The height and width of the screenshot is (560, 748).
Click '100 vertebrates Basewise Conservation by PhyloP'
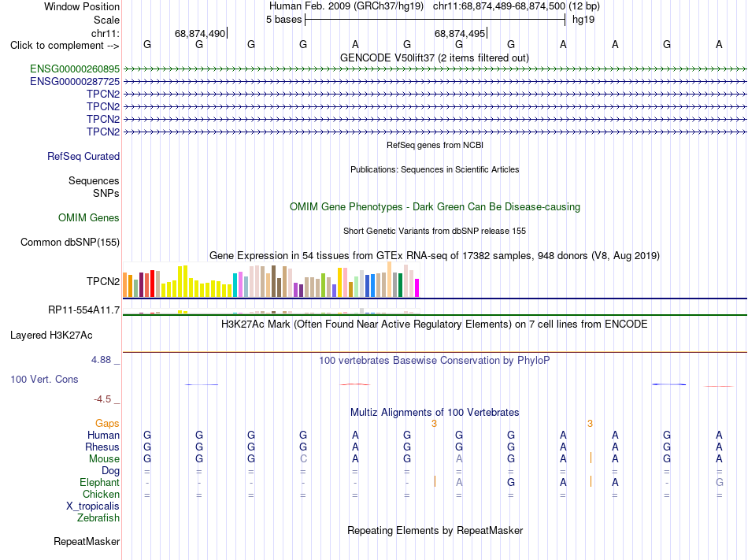point(435,361)
